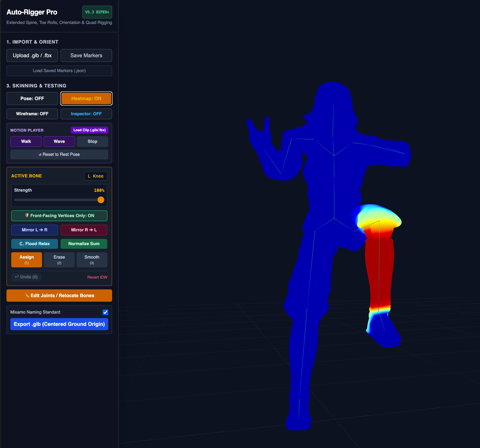Save the current markers
480x448 pixels.
tap(86, 55)
